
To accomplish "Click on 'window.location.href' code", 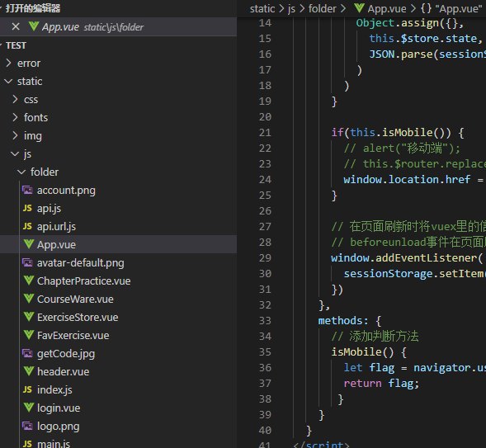I will click(407, 179).
